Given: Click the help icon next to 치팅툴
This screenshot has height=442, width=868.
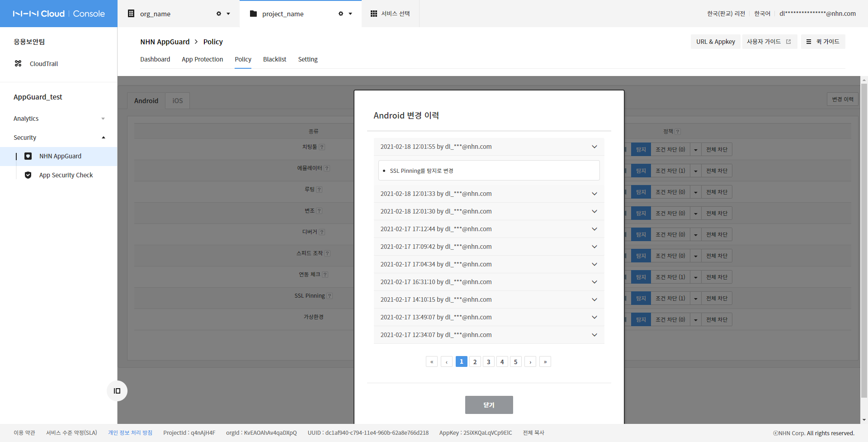Looking at the screenshot, I should [322, 147].
